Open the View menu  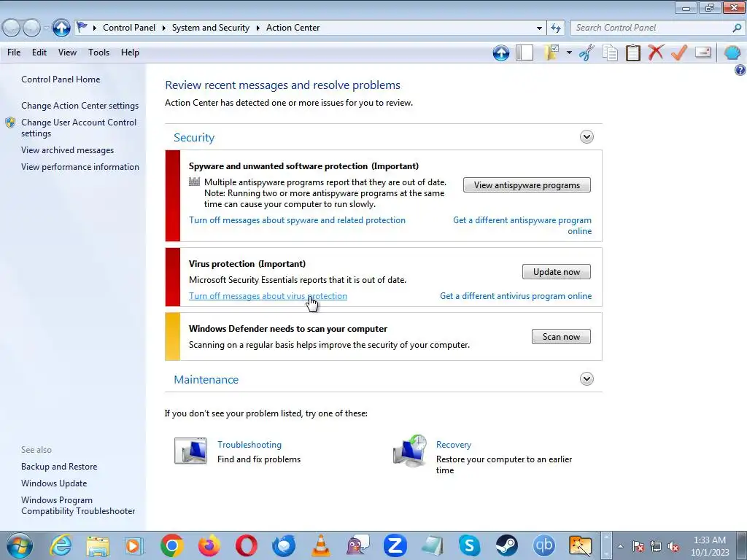pos(67,52)
